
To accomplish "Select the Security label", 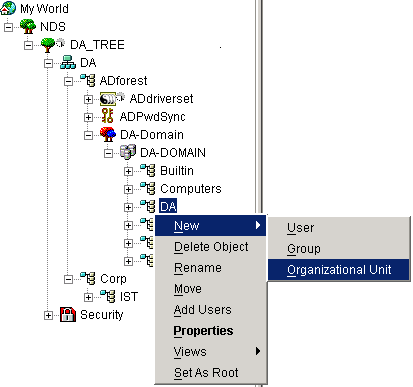I will [102, 315].
